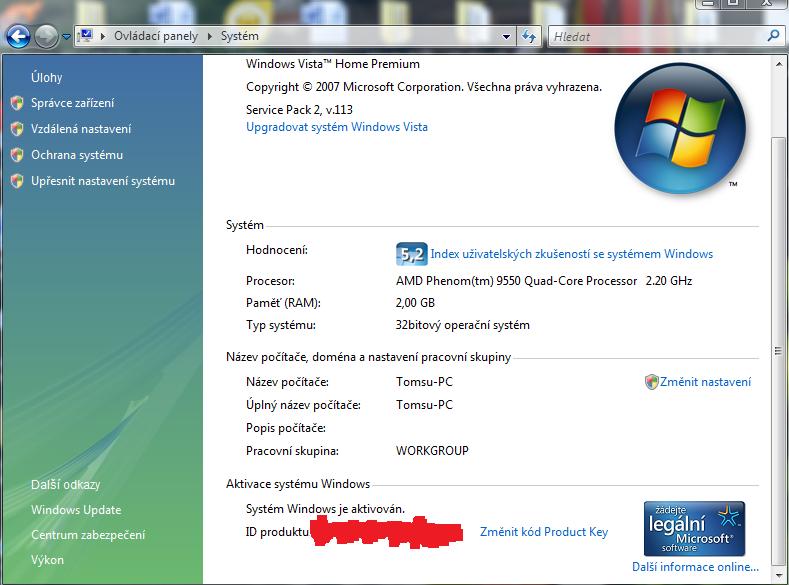789x585 pixels.
Task: Click Service Pack 2, v.113 text
Action: [299, 110]
